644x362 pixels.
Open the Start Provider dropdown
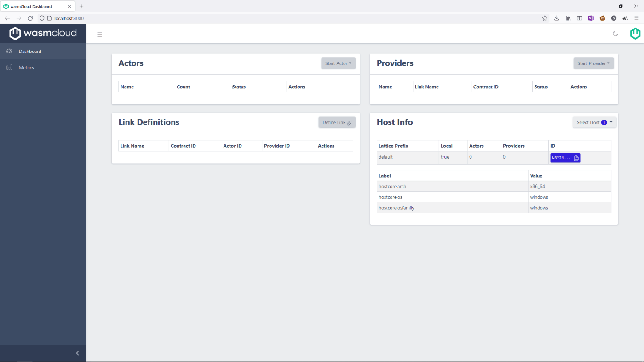coord(593,63)
